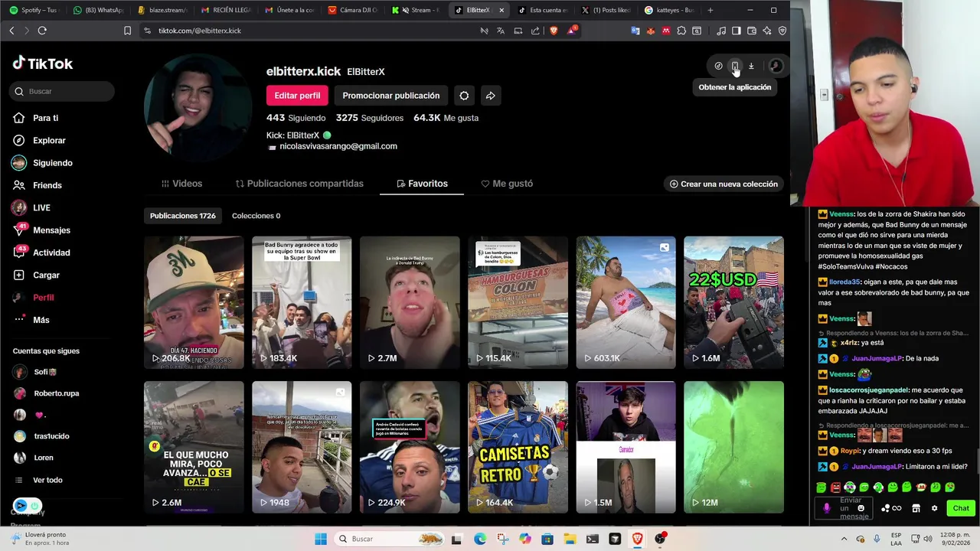Click TikTok Buscar search field
Screen dimensions: 980x551
coord(63,91)
